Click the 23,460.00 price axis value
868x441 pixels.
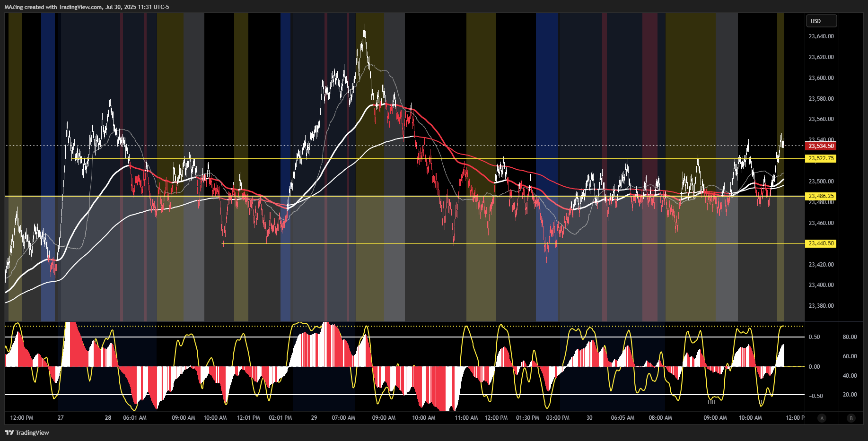(x=821, y=223)
